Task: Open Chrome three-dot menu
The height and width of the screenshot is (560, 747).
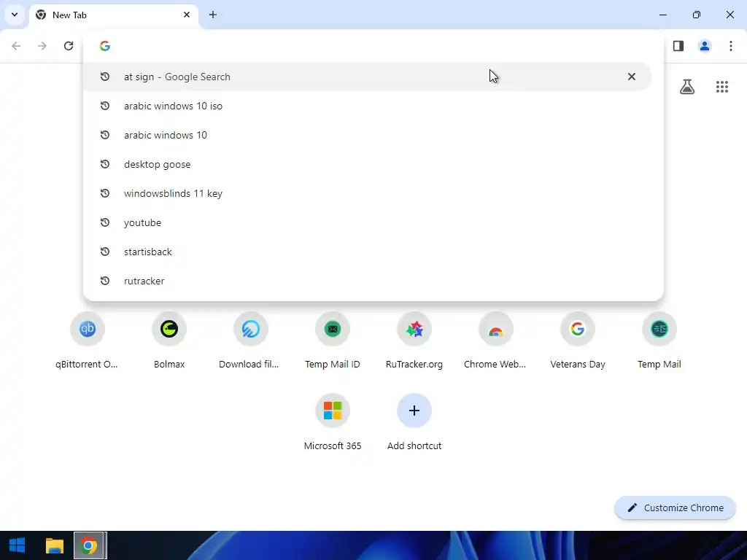Action: 731,46
